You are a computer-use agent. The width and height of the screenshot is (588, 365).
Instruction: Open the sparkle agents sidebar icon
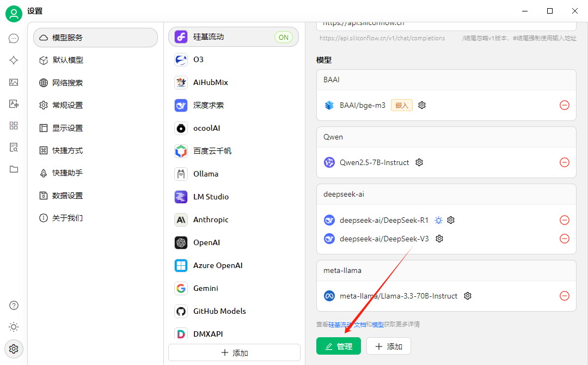pyautogui.click(x=14, y=60)
